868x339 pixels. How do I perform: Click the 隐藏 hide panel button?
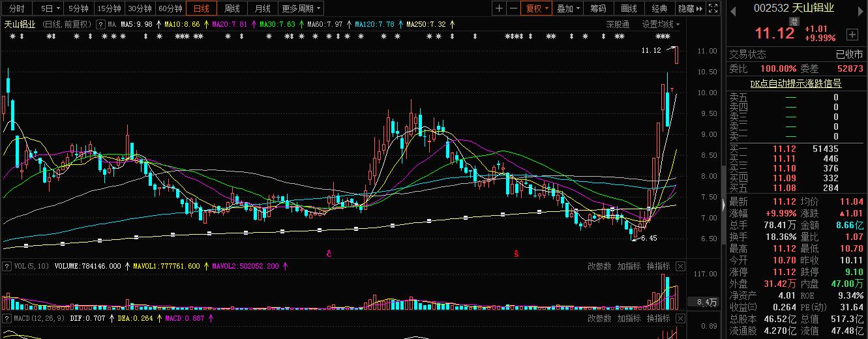pyautogui.click(x=689, y=8)
